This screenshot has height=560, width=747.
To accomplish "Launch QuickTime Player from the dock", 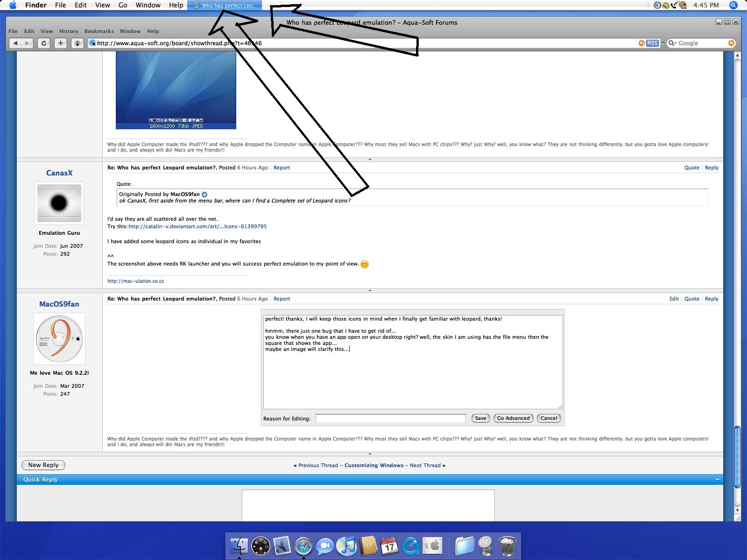I will click(411, 546).
